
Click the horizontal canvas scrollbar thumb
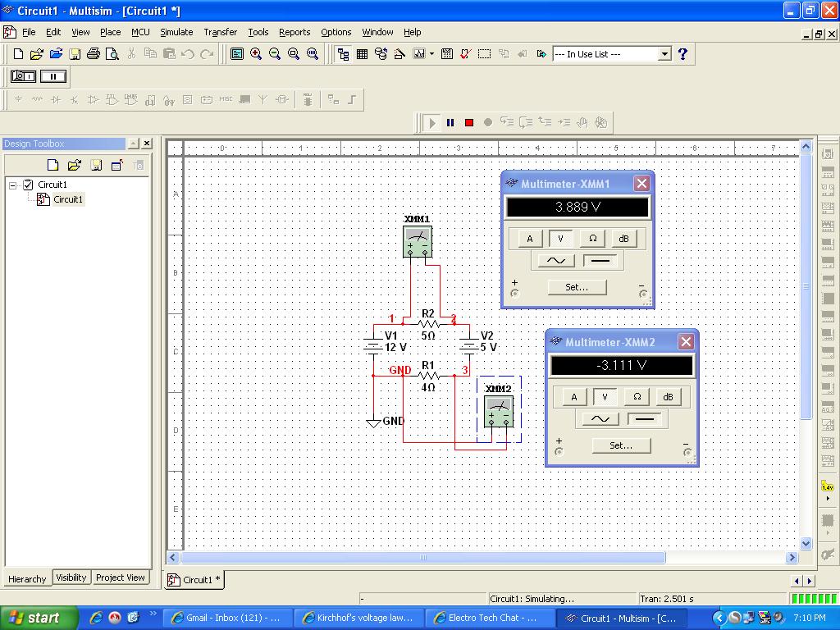pyautogui.click(x=423, y=557)
